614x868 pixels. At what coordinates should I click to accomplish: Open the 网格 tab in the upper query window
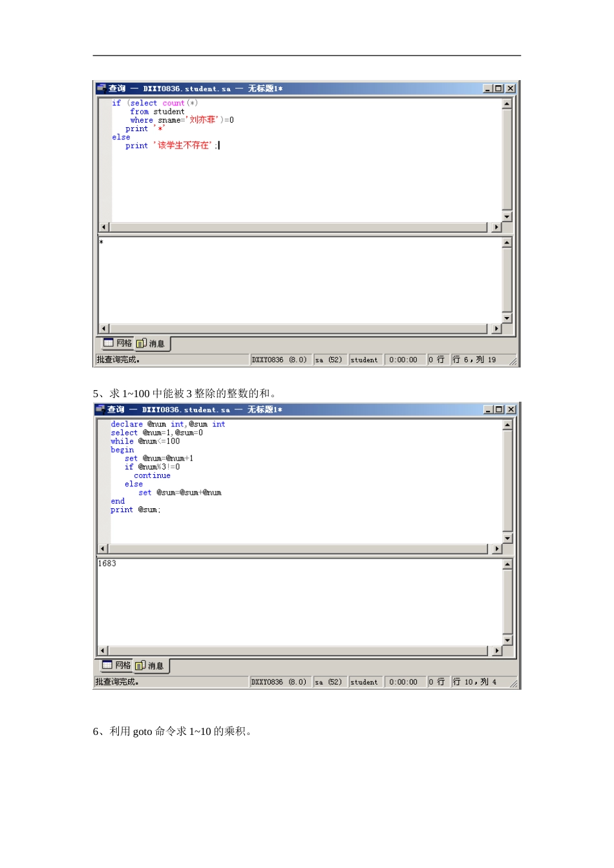point(117,343)
